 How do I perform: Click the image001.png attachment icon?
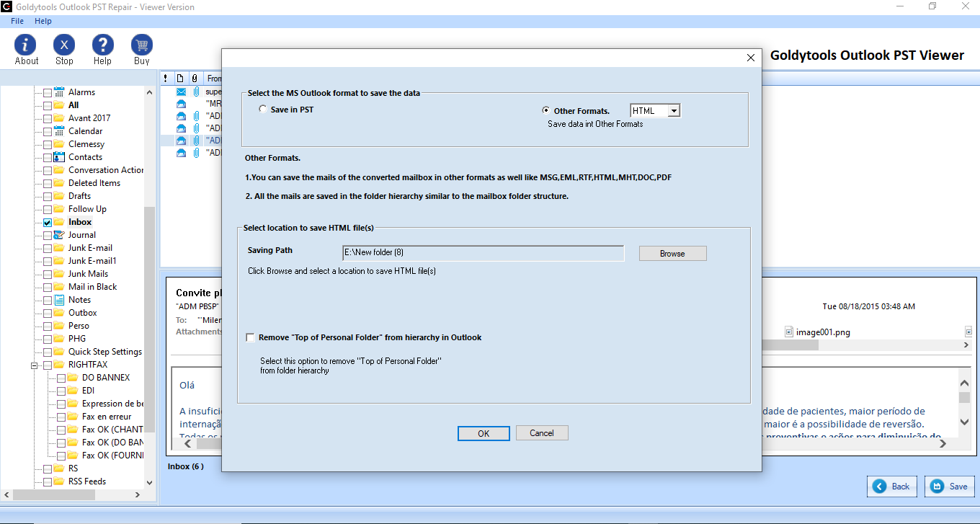[x=790, y=332]
